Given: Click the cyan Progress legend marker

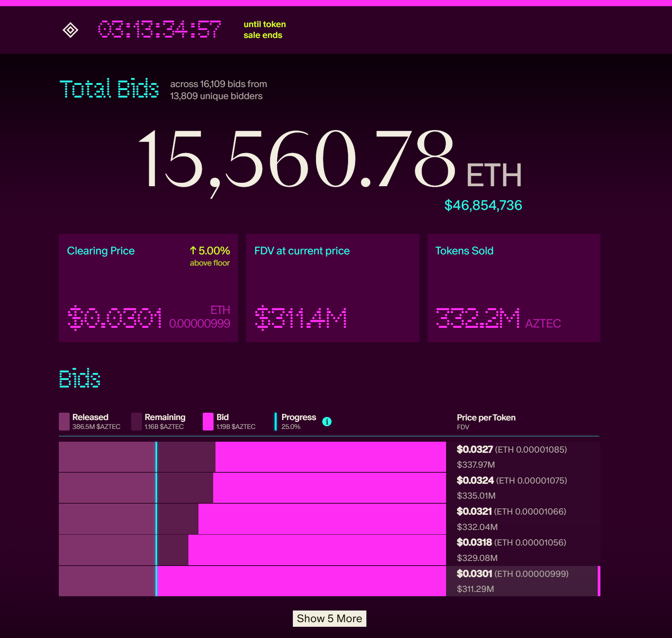Looking at the screenshot, I should [275, 422].
